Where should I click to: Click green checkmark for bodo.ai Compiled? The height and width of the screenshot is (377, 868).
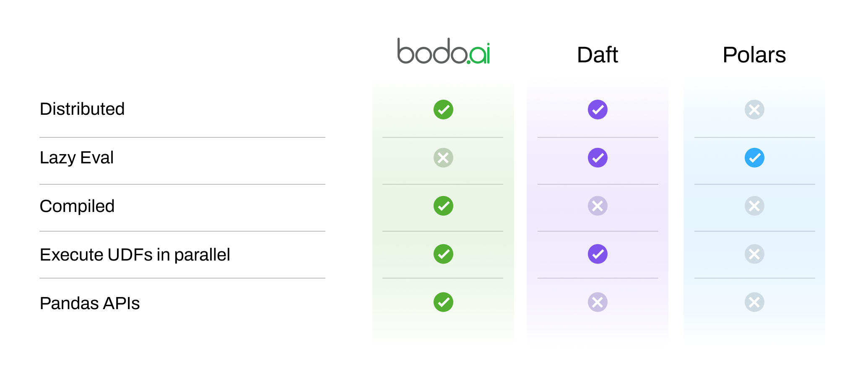click(443, 206)
